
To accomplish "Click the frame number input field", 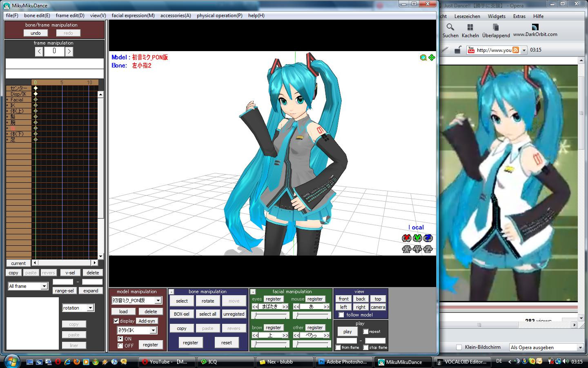I will pos(54,52).
